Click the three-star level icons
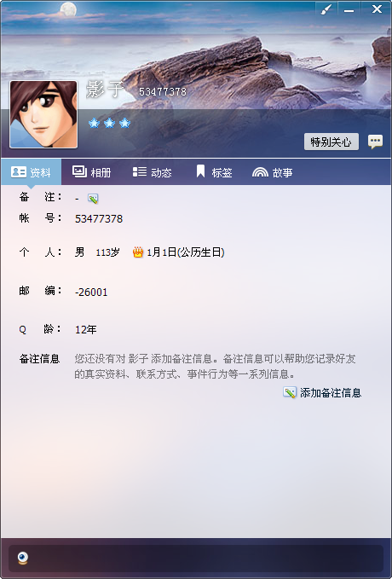 (x=109, y=123)
